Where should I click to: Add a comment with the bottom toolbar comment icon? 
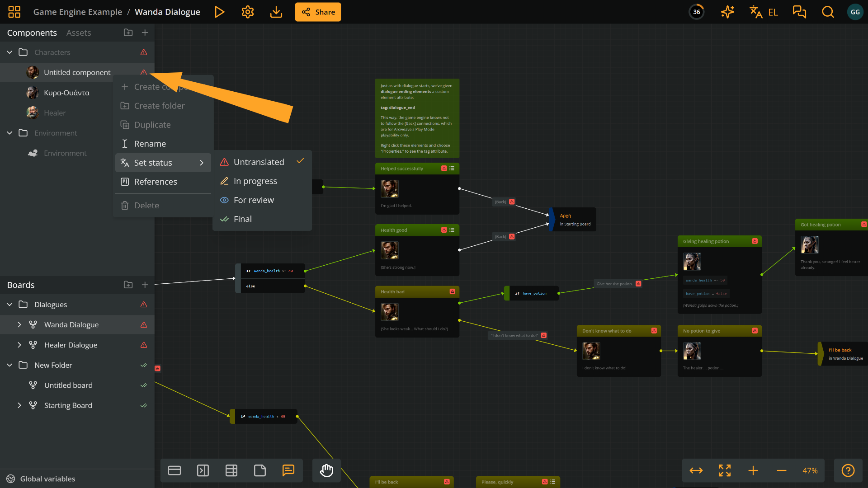coord(288,470)
